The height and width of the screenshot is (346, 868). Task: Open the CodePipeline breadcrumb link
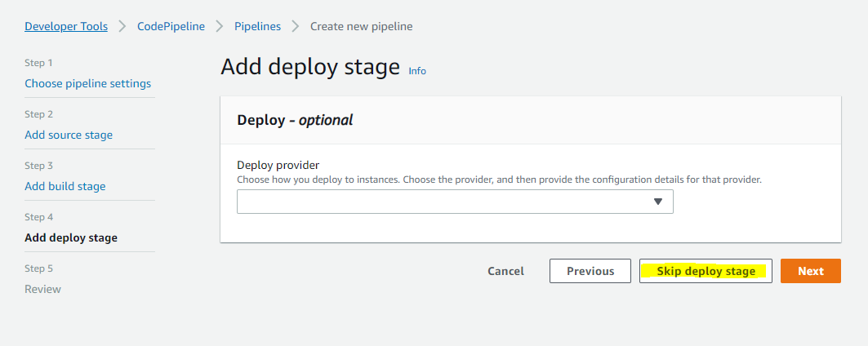point(171,26)
